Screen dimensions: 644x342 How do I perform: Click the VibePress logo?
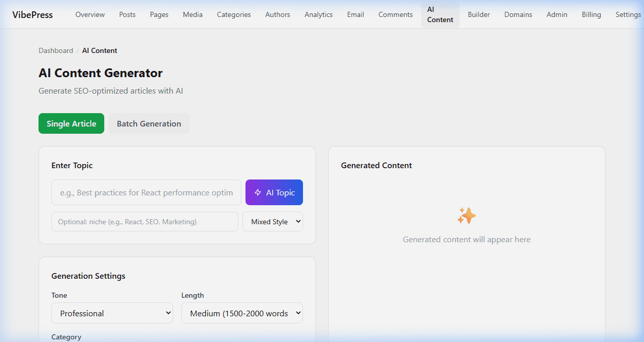click(x=32, y=14)
